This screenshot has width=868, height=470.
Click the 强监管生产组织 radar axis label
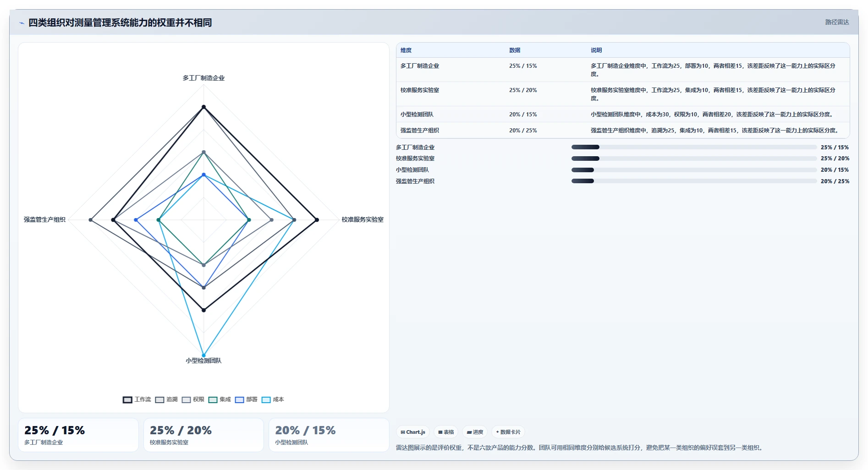(44, 219)
